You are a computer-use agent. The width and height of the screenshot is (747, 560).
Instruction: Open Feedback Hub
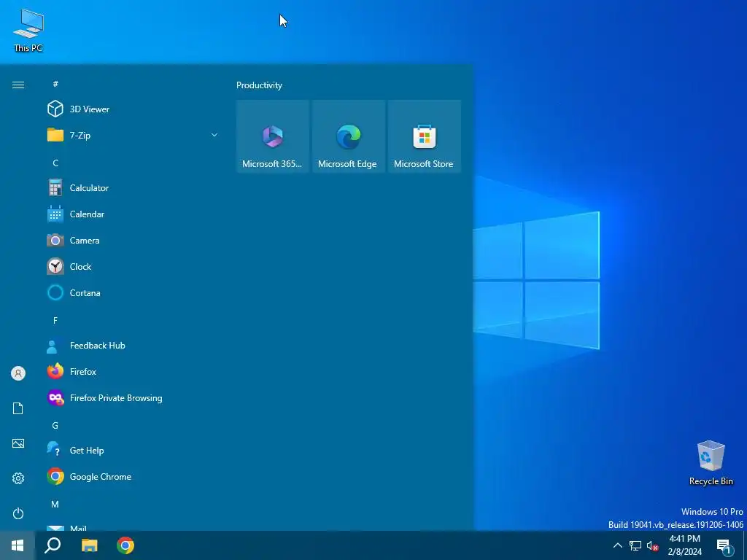(x=132, y=345)
